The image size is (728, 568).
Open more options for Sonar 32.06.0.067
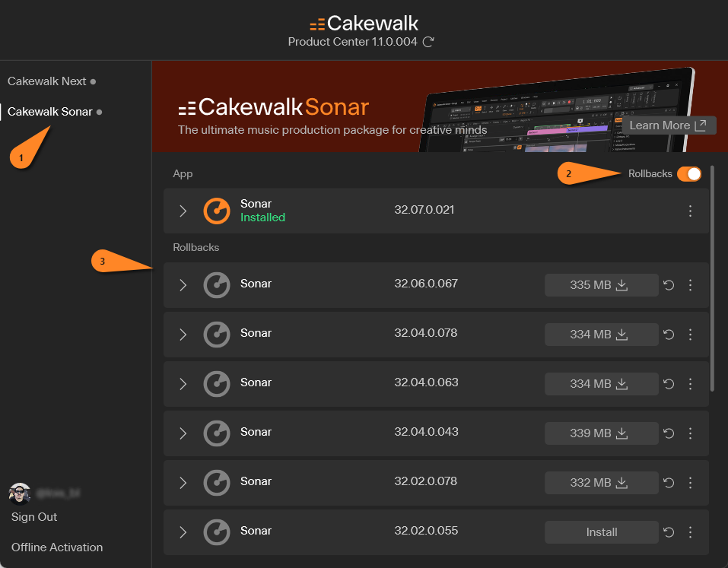(691, 285)
